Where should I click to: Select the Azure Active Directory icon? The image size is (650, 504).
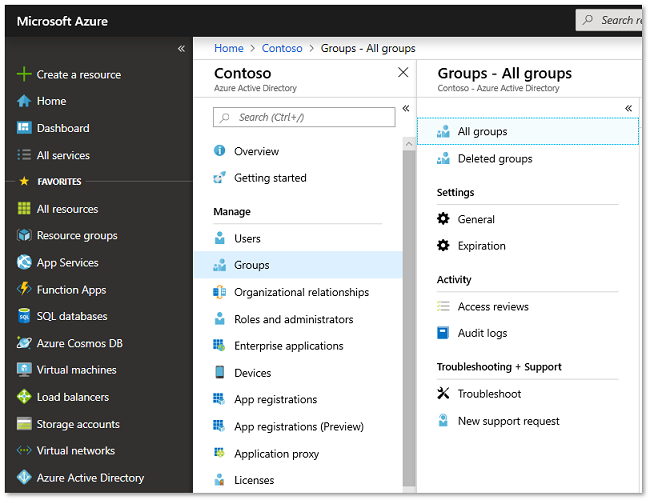pyautogui.click(x=25, y=478)
